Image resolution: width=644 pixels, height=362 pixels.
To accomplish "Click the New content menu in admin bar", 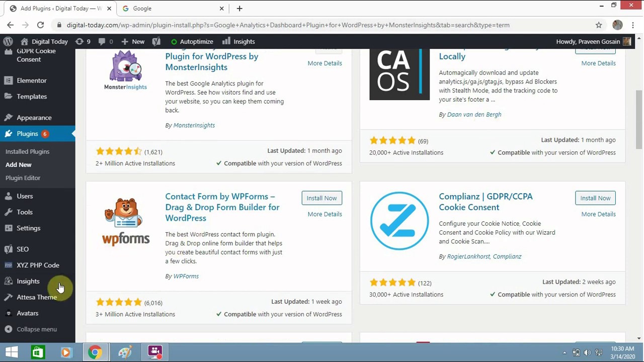I will point(133,41).
